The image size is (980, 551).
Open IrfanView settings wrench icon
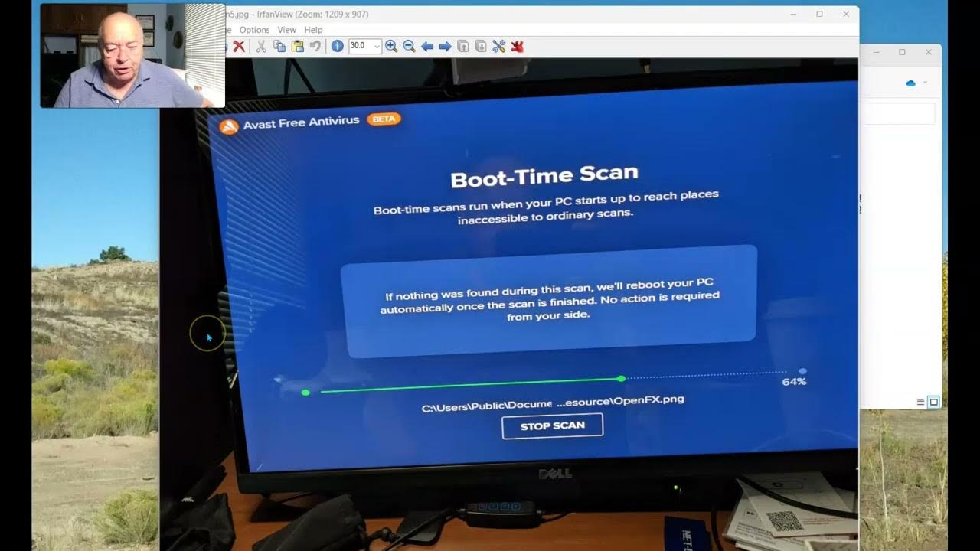click(499, 47)
